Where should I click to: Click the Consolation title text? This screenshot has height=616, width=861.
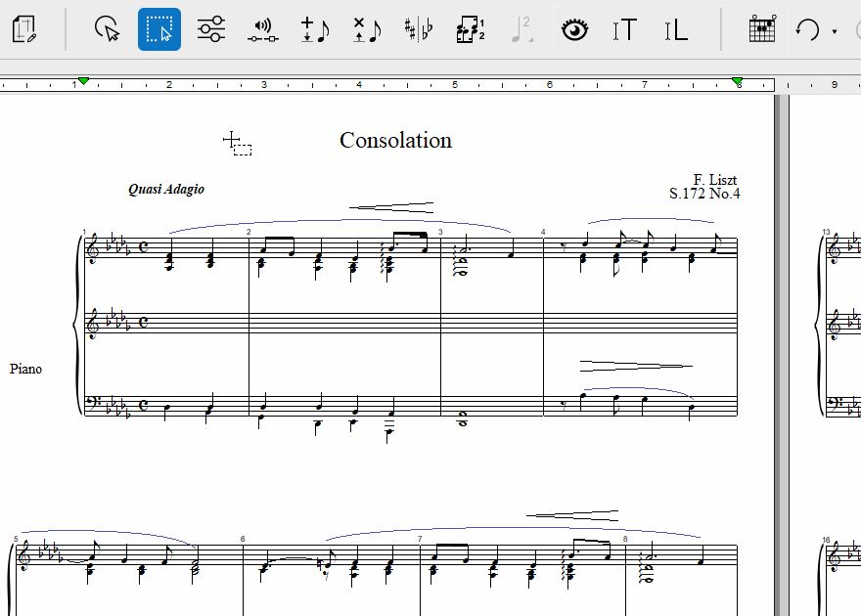(x=395, y=140)
